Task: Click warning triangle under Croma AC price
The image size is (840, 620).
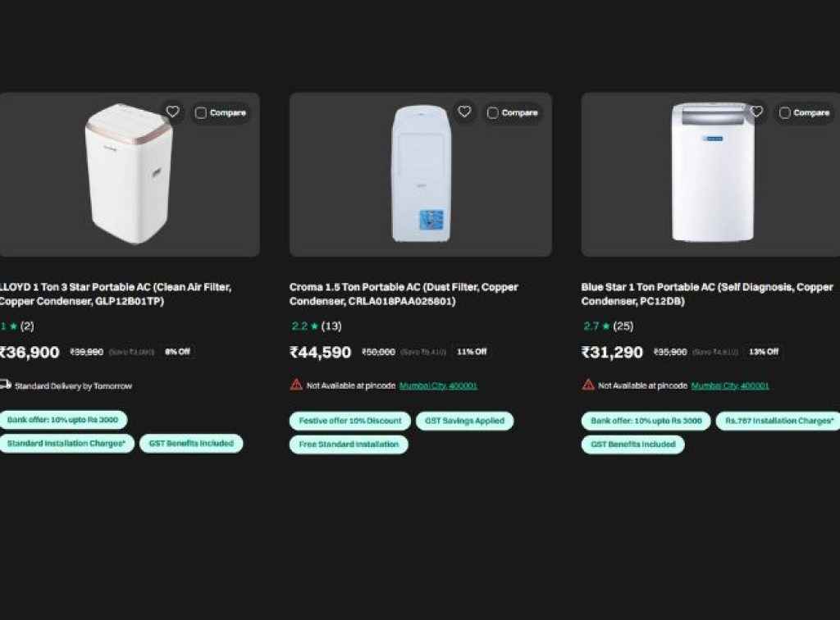Action: 296,385
